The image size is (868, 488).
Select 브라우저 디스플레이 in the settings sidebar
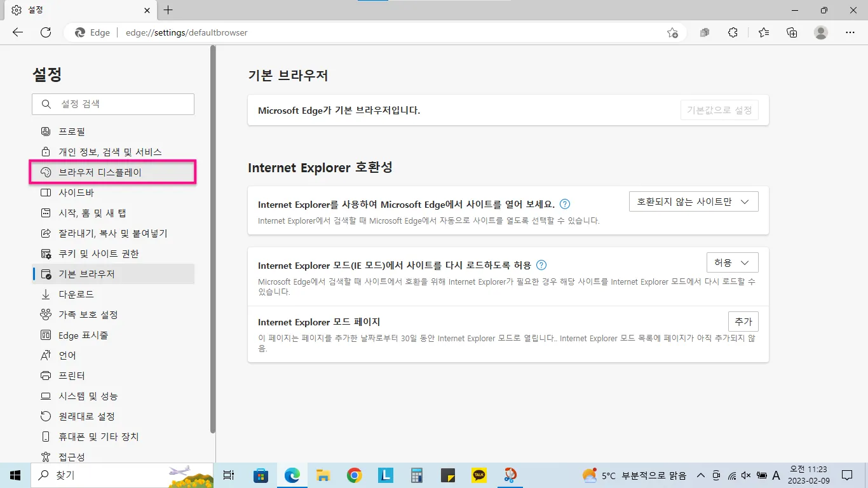click(113, 172)
